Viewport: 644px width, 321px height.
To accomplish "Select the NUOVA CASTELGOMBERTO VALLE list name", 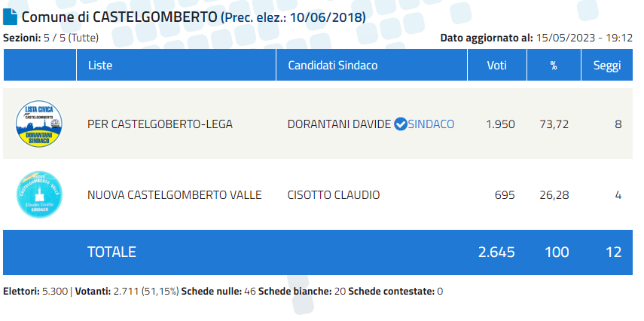I will (175, 195).
